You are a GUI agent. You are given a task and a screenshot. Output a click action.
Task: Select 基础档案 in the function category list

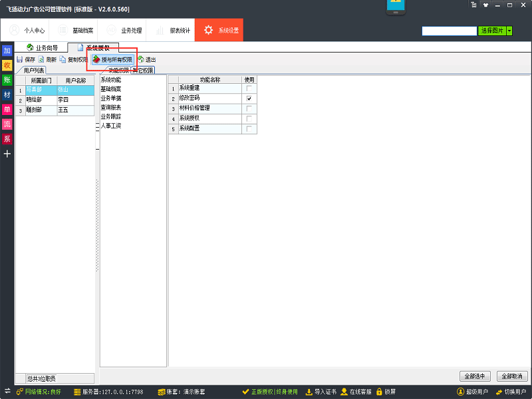coord(111,89)
